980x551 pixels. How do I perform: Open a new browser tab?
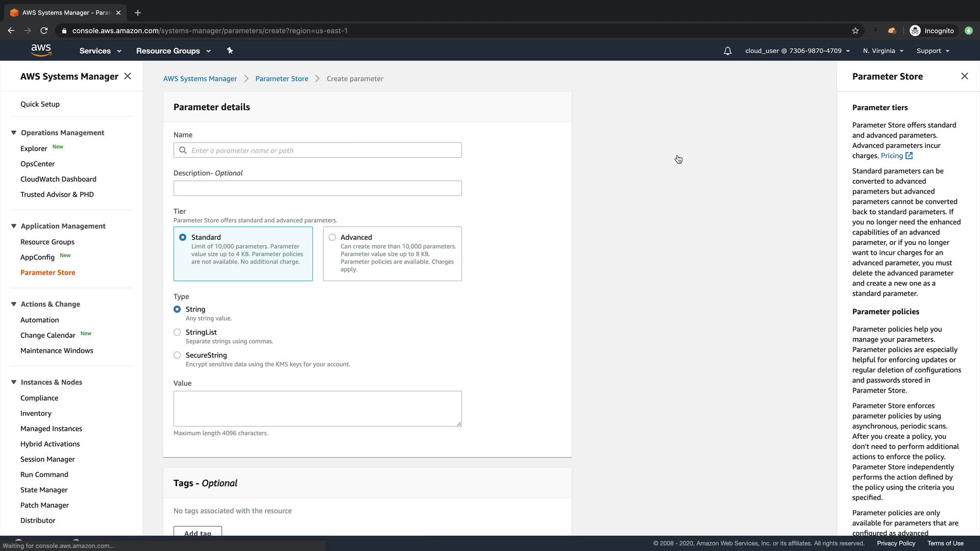click(137, 13)
